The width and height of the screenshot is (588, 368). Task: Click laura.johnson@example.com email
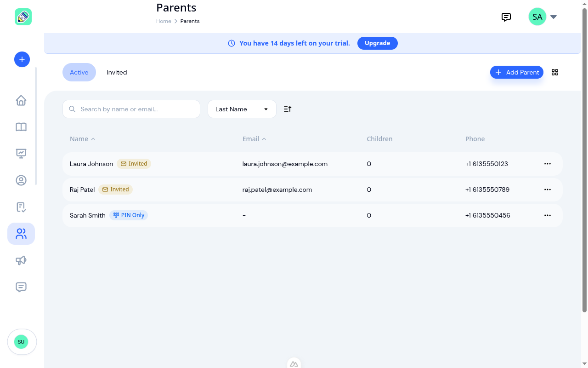point(285,164)
